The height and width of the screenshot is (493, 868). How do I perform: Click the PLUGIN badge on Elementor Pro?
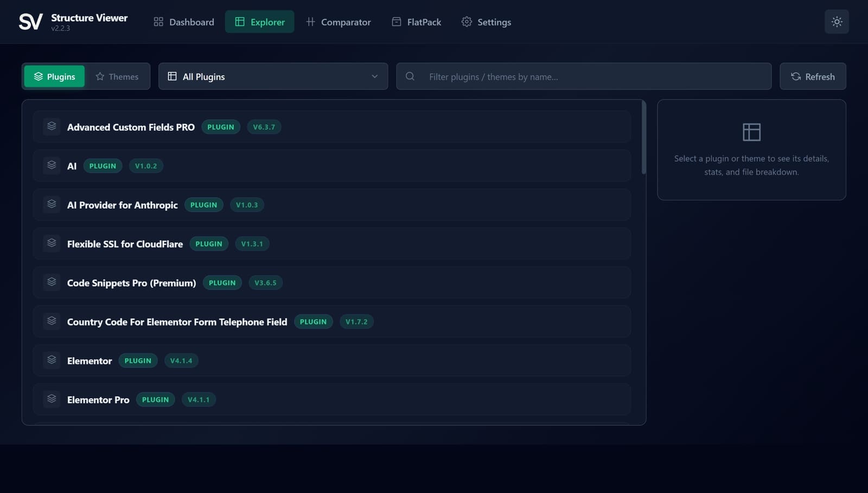click(155, 400)
